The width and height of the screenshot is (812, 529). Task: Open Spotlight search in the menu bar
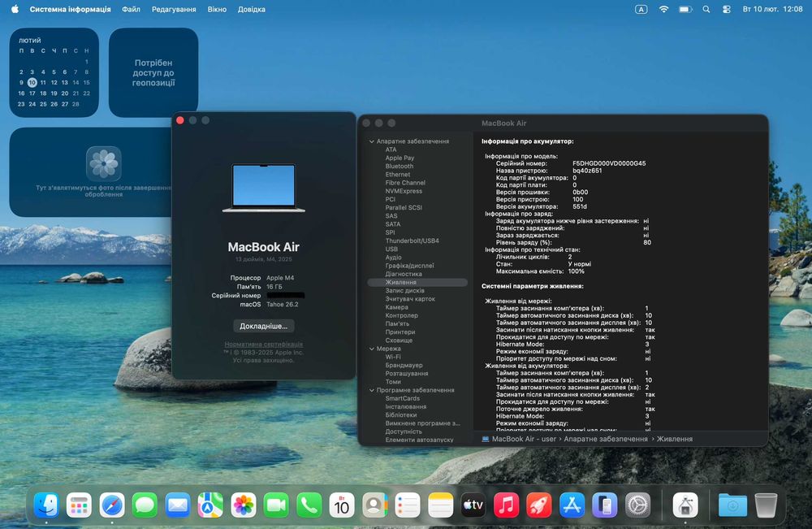pos(706,9)
